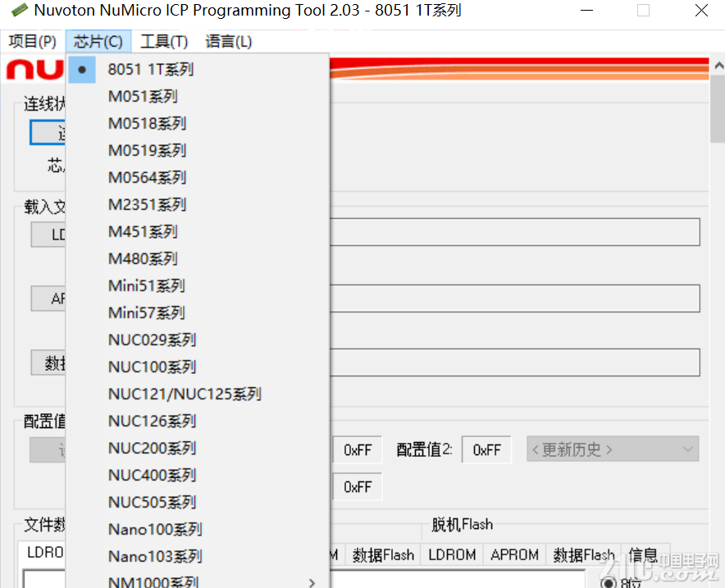
Task: Select 8051 1T系列 chip entry
Action: point(198,70)
